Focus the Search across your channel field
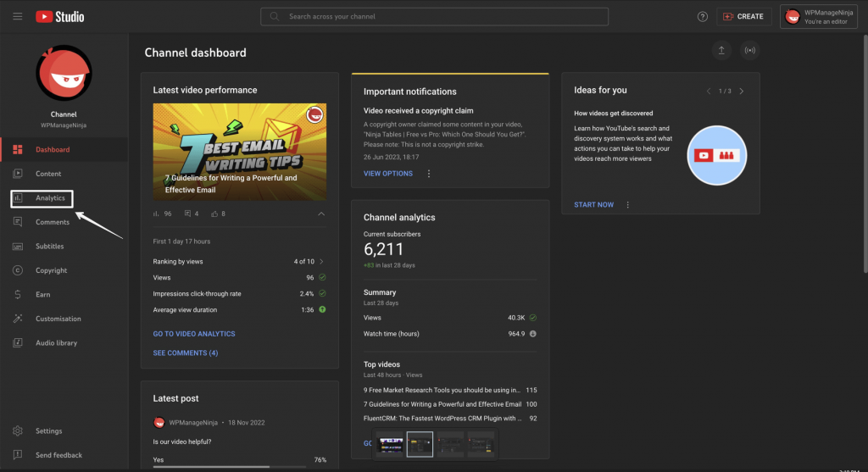Image resolution: width=868 pixels, height=472 pixels. click(x=435, y=17)
